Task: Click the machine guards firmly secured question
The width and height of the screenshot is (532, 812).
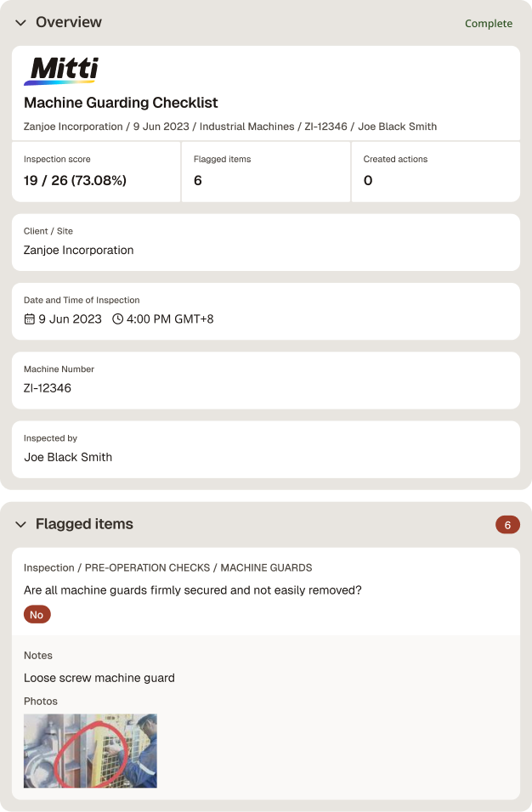Action: (193, 590)
